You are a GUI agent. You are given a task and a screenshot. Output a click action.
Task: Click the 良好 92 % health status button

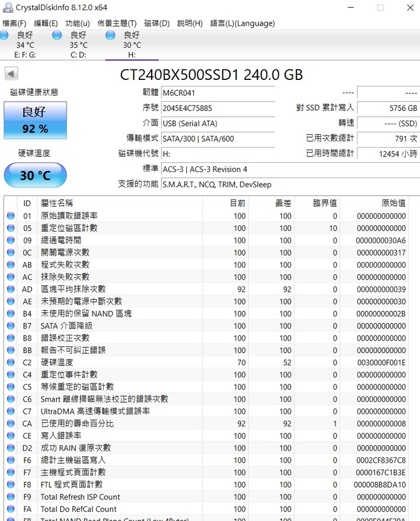pyautogui.click(x=35, y=120)
